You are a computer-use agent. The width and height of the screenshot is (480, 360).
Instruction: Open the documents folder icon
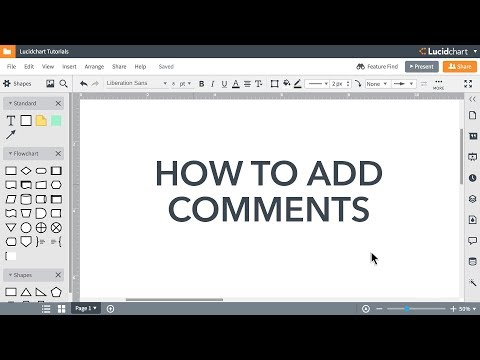coord(7,51)
